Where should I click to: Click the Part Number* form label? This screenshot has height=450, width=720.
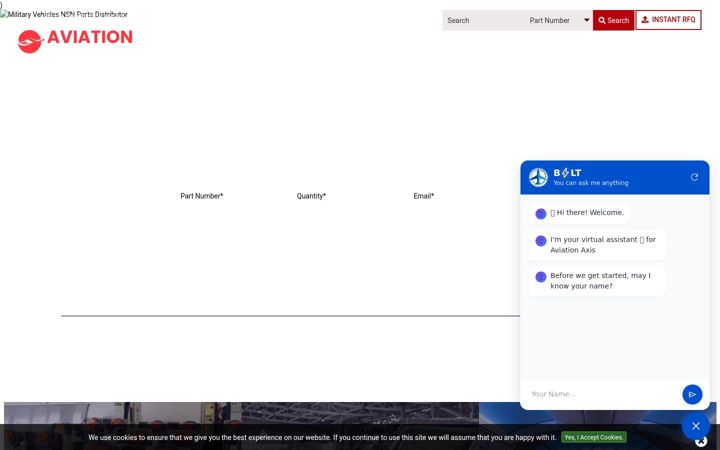pos(202,196)
